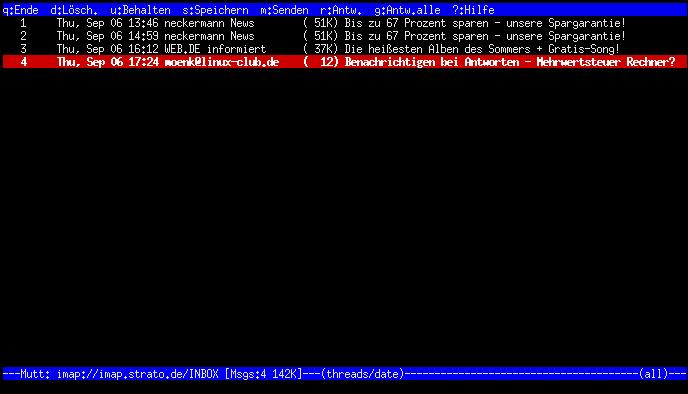Click subject 'Benachrichtigen bei Antworten - Mehrwertsteuer Rechner?'
This screenshot has width=688, height=394.
[x=510, y=62]
